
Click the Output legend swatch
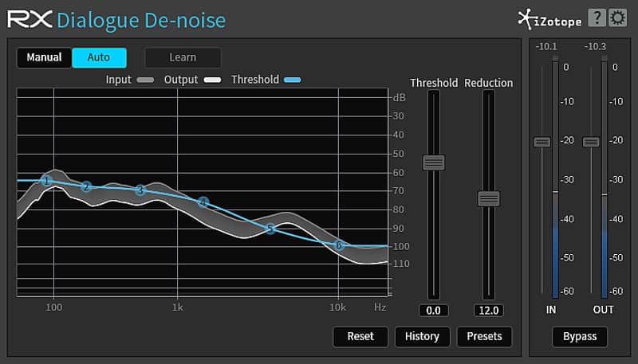pyautogui.click(x=213, y=80)
